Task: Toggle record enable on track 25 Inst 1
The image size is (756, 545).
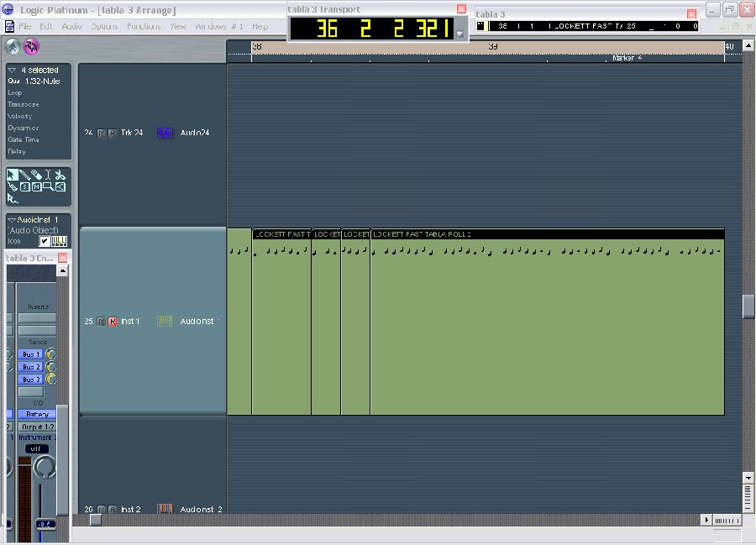Action: (113, 322)
